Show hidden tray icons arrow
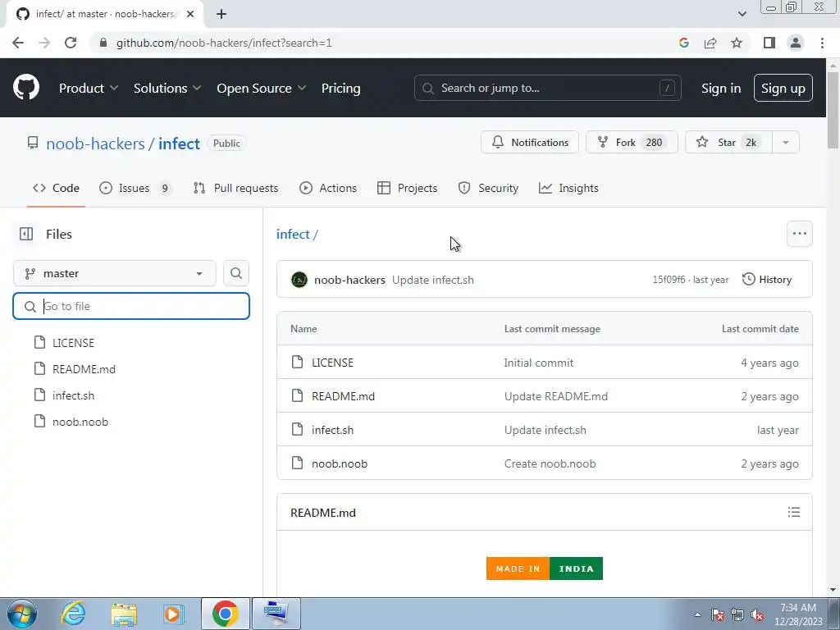 coord(697,614)
